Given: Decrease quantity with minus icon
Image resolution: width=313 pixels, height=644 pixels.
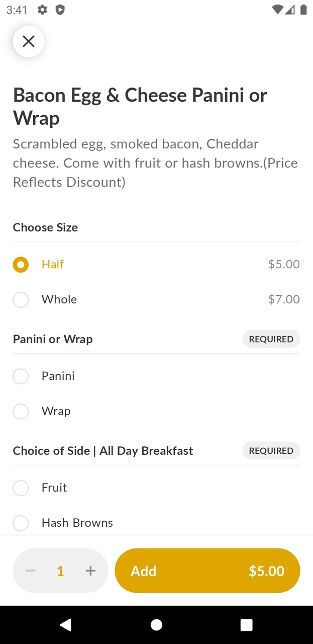Looking at the screenshot, I should pos(31,571).
